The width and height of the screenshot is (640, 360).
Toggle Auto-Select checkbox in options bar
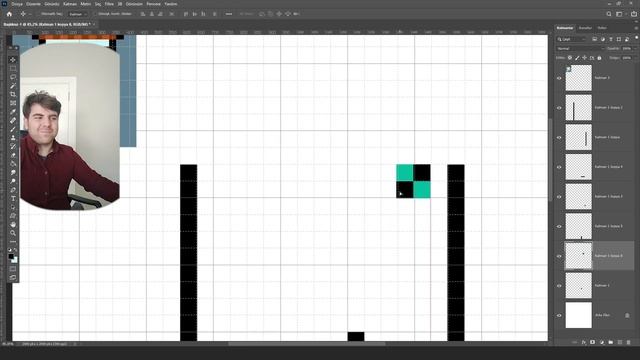coord(38,14)
